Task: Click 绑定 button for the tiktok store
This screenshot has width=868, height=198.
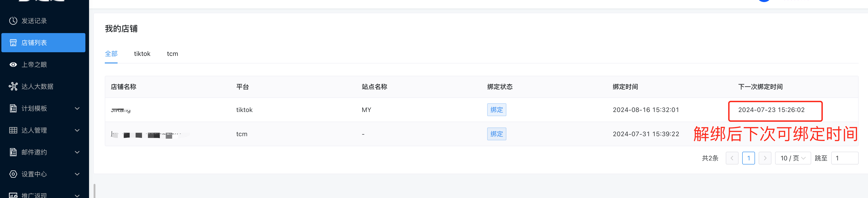Action: pos(496,110)
